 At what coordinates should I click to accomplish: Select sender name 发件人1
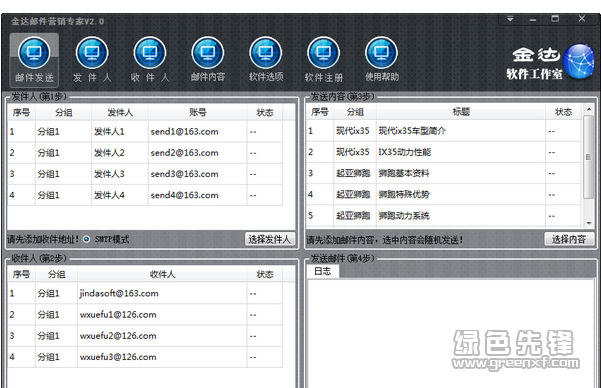point(109,132)
